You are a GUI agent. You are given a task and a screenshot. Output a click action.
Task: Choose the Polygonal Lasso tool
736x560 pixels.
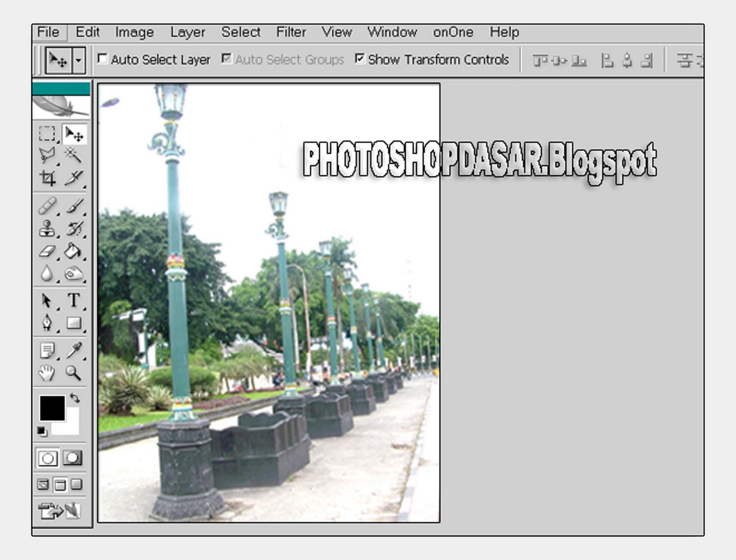(x=47, y=156)
